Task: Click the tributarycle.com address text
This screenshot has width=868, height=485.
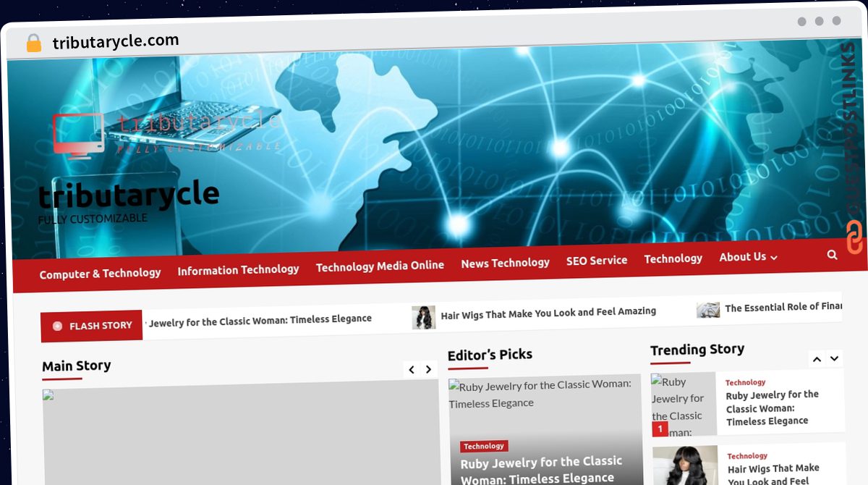Action: tap(116, 41)
